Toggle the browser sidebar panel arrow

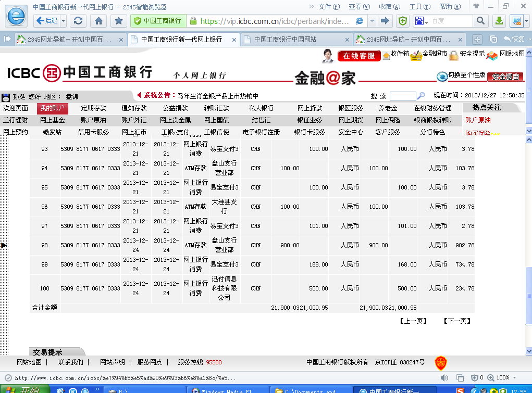(x=8, y=40)
